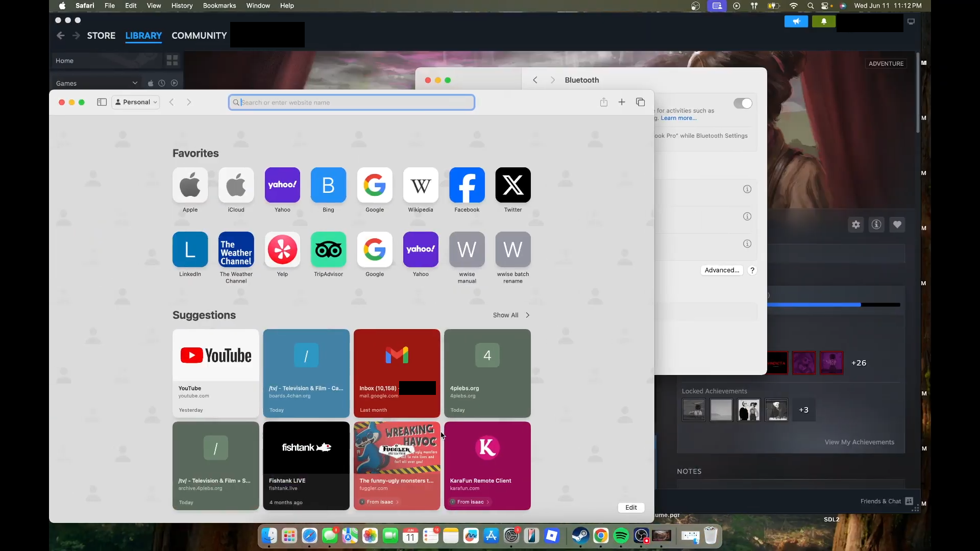Open the Personal profile dropdown
This screenshot has height=551, width=980.
[x=136, y=102]
